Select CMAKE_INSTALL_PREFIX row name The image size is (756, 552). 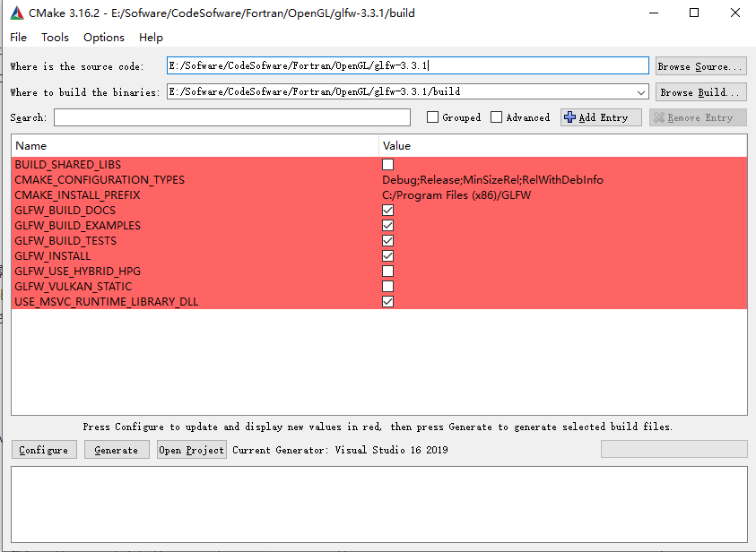click(x=77, y=195)
